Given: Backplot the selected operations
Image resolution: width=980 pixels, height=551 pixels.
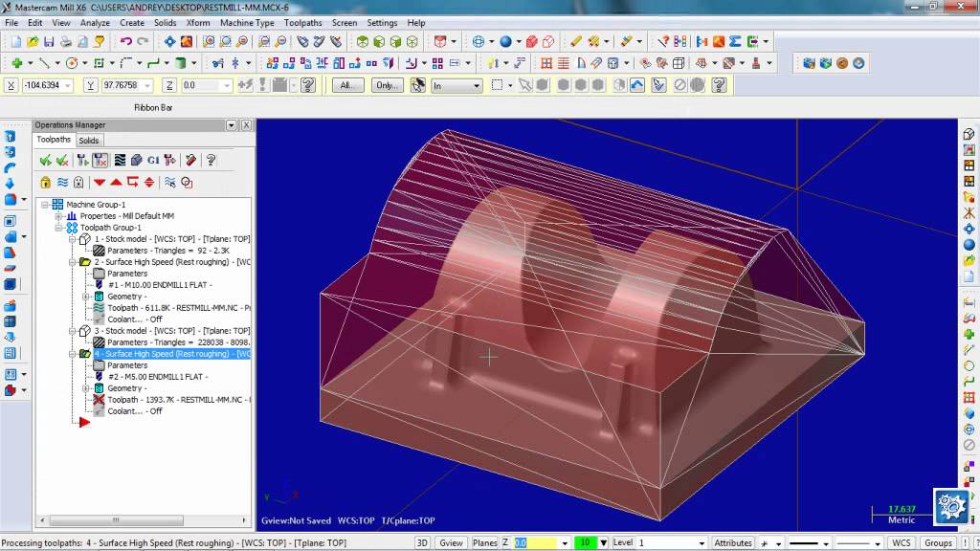Looking at the screenshot, I should tap(120, 161).
